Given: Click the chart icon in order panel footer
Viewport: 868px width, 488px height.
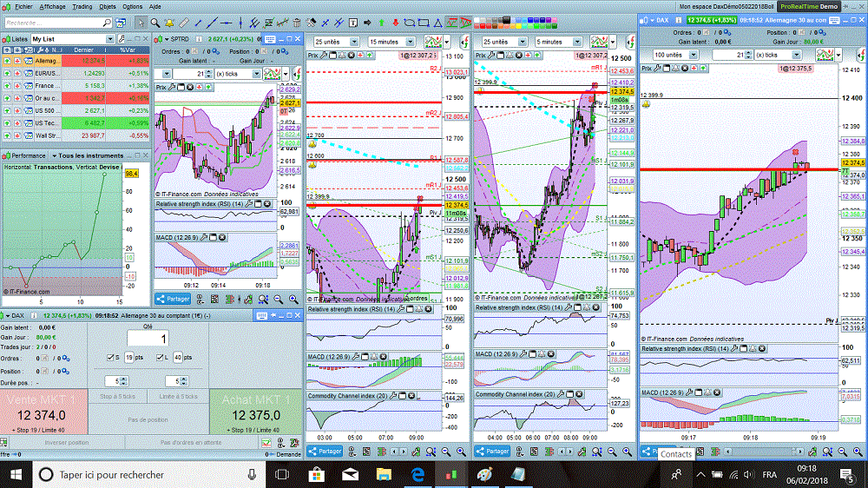Looking at the screenshot, I should 266,443.
